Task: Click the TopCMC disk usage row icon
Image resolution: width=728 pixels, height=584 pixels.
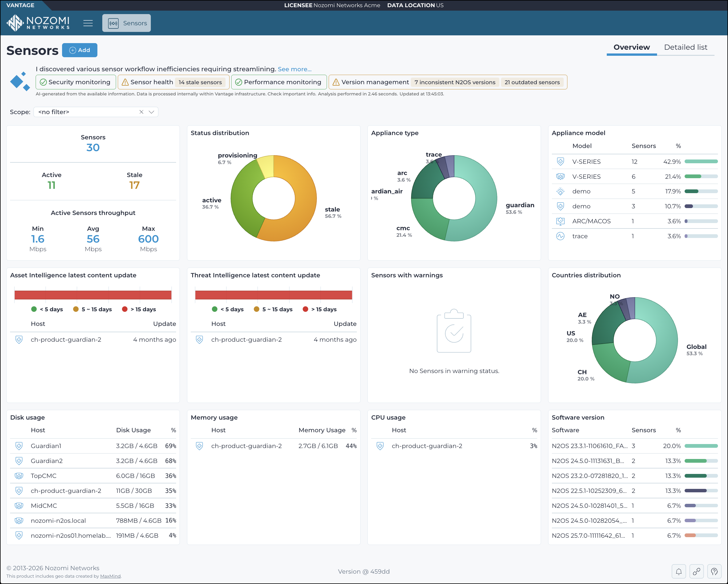Action: 19,476
